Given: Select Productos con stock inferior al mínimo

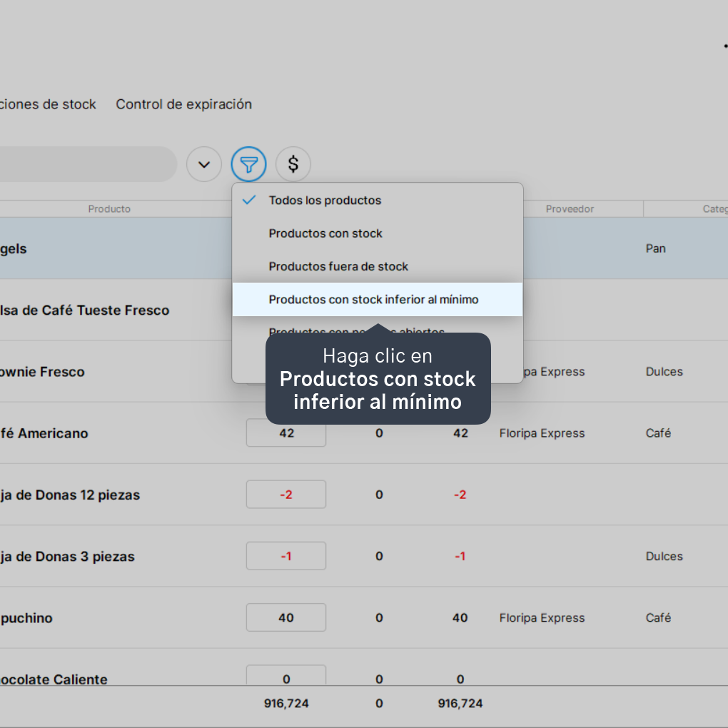Looking at the screenshot, I should click(x=378, y=300).
